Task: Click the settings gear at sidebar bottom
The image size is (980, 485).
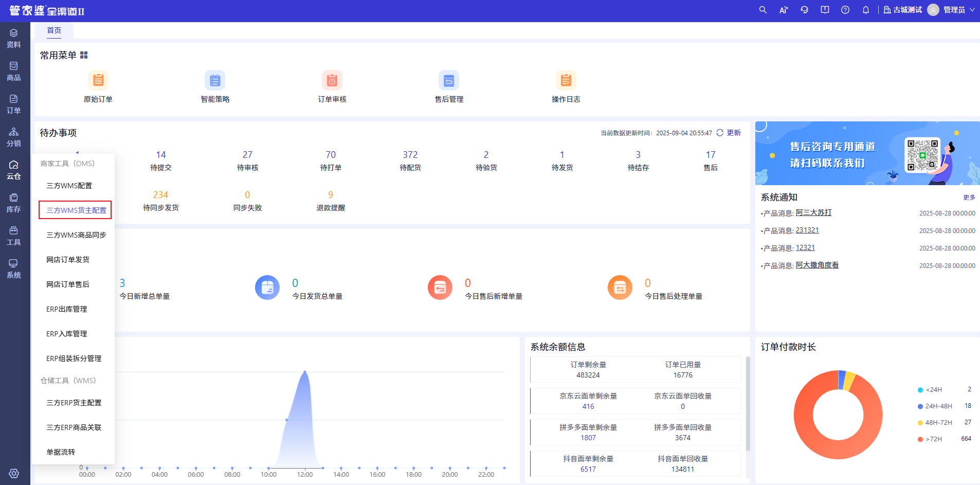Action: [x=14, y=473]
